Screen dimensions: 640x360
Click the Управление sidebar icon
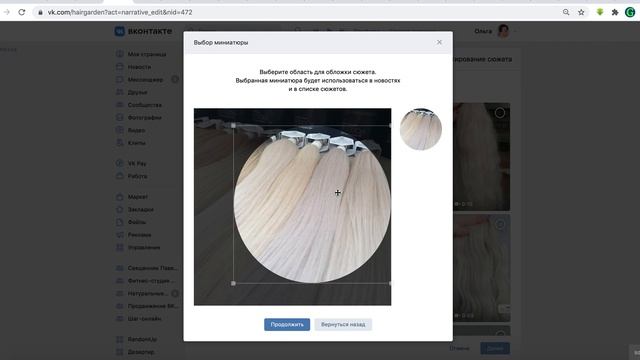point(120,247)
